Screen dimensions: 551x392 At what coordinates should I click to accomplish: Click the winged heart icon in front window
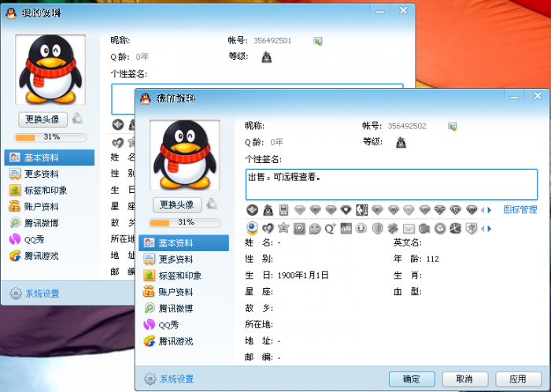coord(268,228)
